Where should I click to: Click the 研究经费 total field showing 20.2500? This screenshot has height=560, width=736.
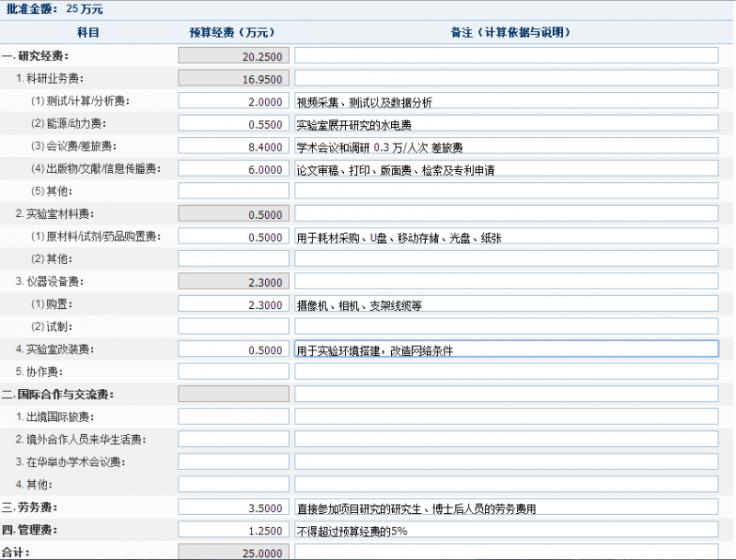point(234,55)
